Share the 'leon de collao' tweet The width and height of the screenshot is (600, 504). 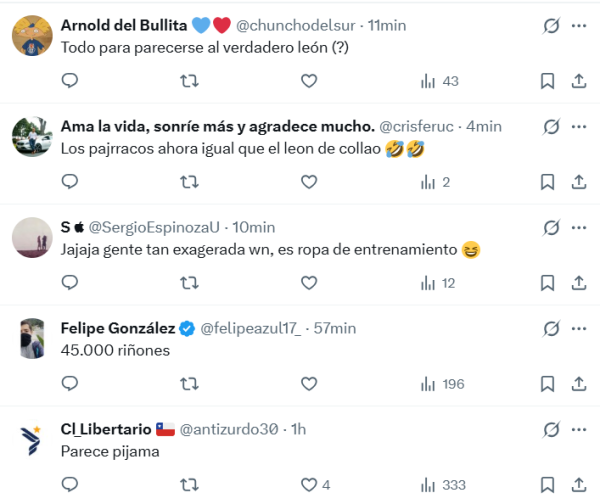point(579,182)
